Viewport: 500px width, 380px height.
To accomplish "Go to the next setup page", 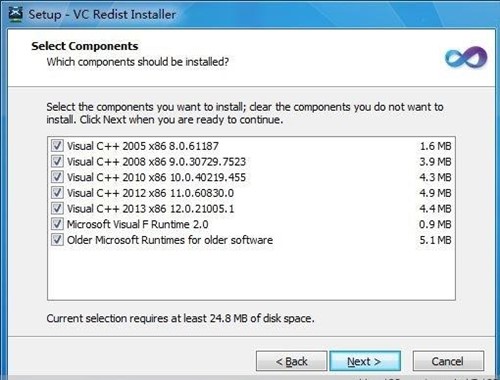I will [x=365, y=361].
